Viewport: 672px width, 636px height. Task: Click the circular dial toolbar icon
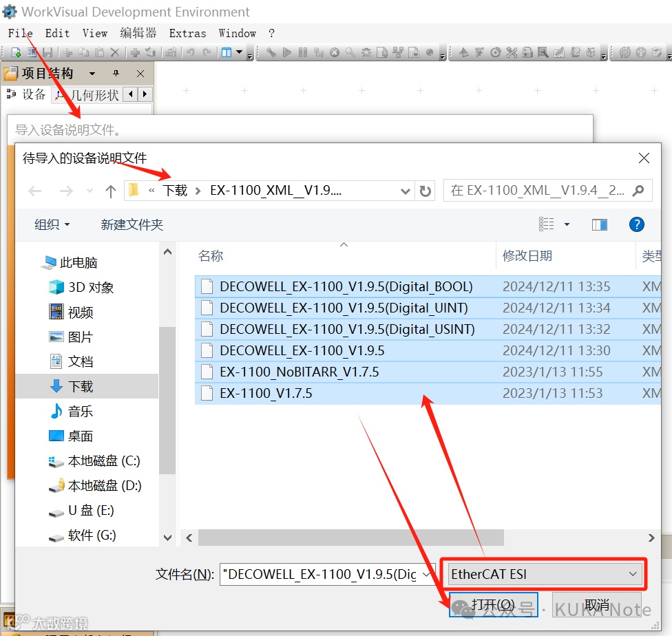click(496, 53)
